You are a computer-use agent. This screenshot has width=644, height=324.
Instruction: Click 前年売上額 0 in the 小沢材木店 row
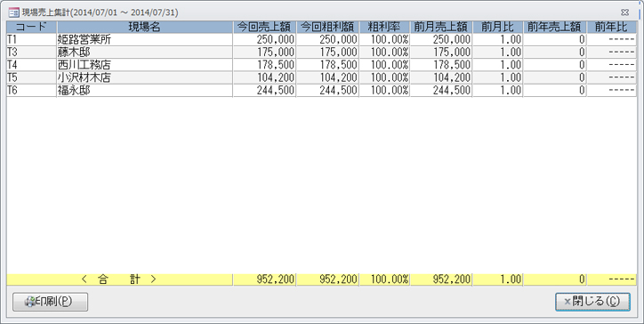554,77
